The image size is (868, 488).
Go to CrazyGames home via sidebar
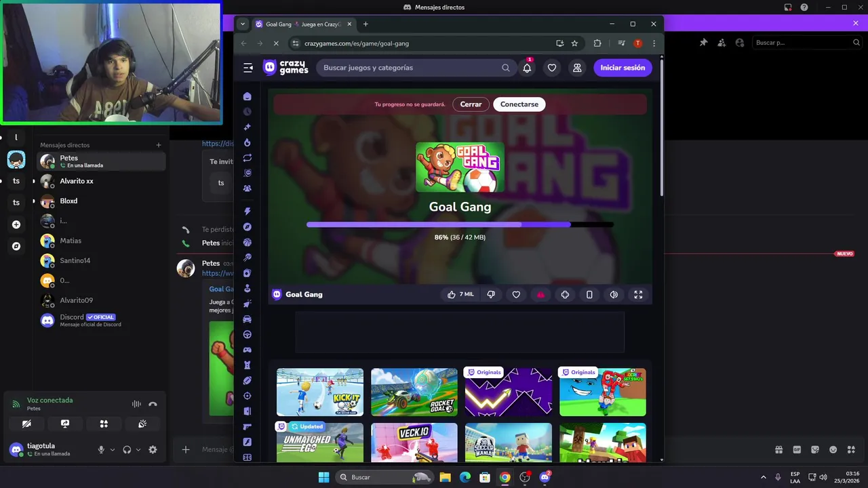point(248,96)
